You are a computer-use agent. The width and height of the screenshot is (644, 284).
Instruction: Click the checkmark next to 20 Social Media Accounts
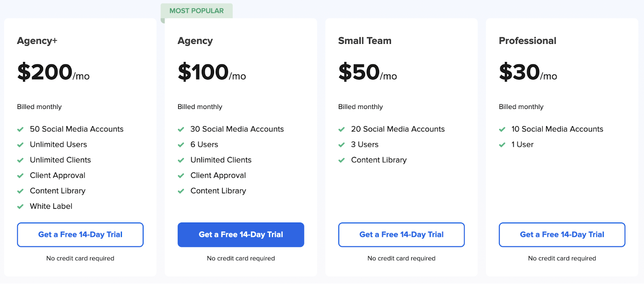coord(341,129)
